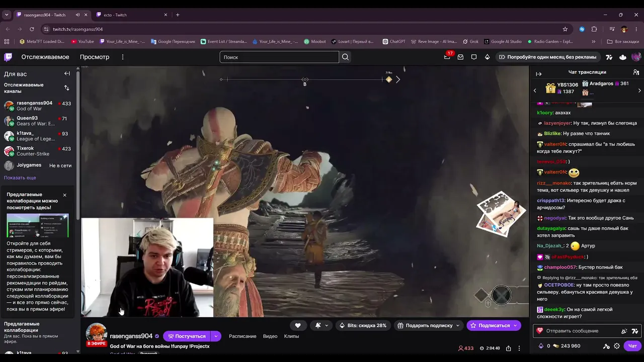Go to Отслеживаемое in top navigation

[x=45, y=57]
